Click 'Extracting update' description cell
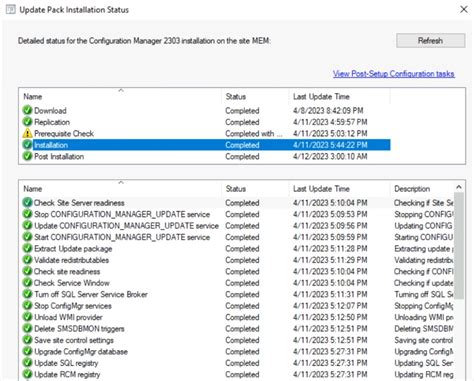The width and height of the screenshot is (474, 381). point(424,248)
